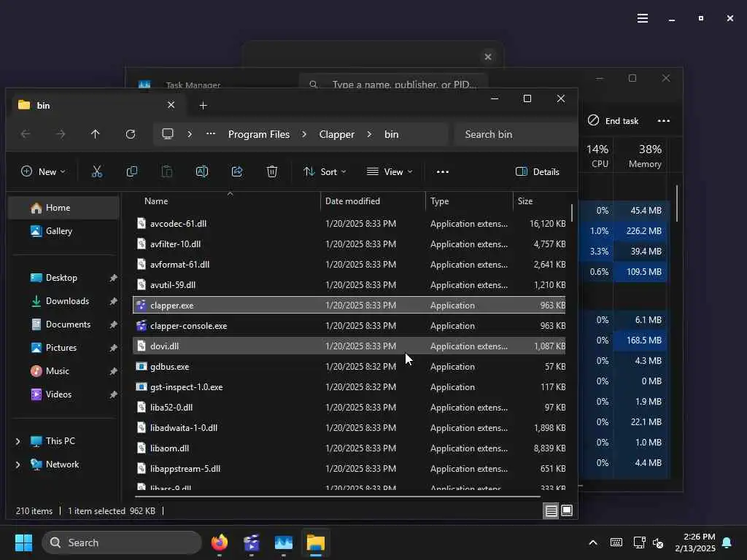Click chevron after the PC icon in path
Viewport: 747px width, 560px height.
pyautogui.click(x=190, y=134)
